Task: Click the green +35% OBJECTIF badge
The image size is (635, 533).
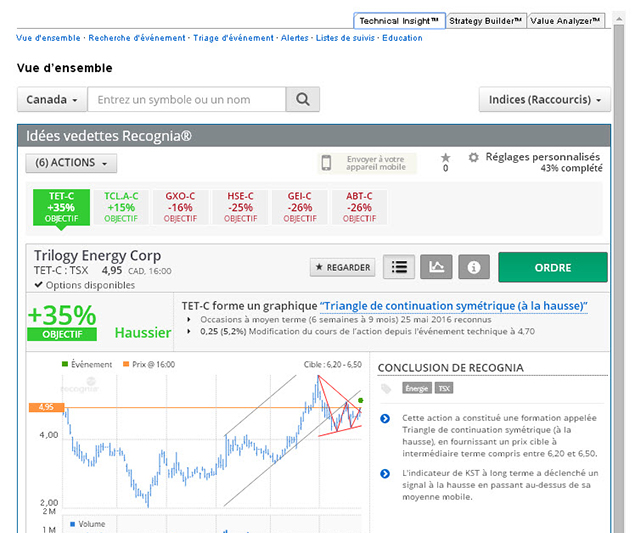Action: click(62, 322)
